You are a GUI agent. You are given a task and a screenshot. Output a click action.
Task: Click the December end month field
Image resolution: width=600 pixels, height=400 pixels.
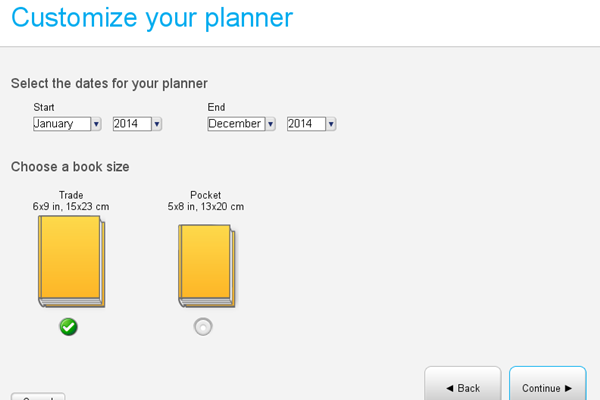click(x=236, y=124)
